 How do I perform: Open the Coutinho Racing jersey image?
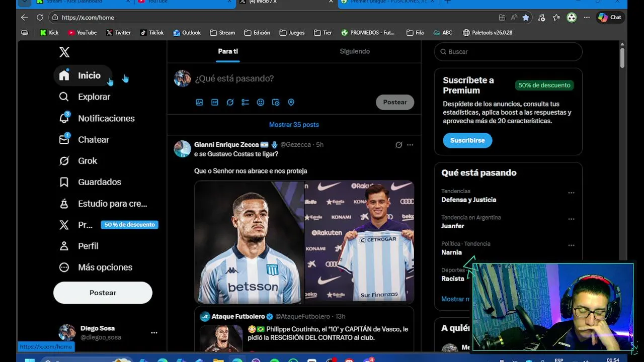point(250,242)
